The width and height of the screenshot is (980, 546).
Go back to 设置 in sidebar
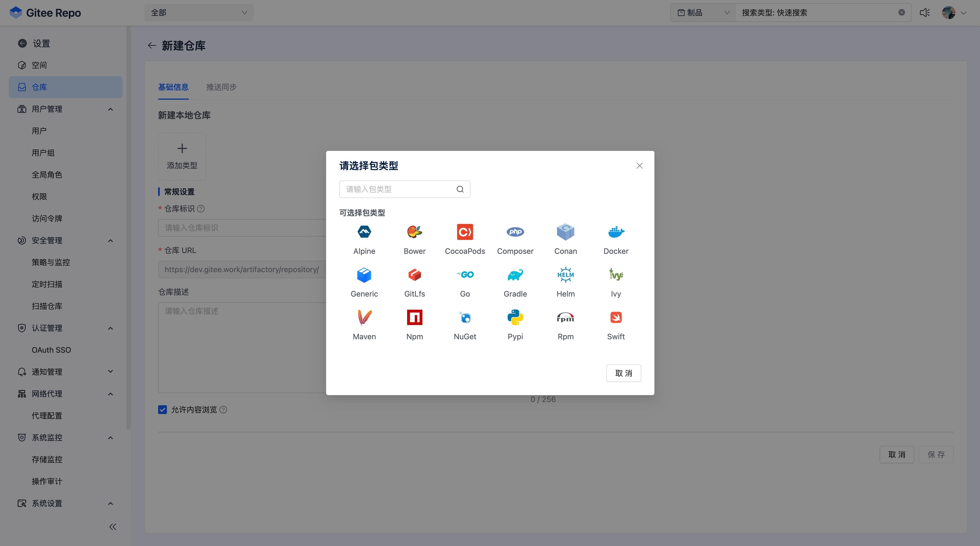pos(34,44)
